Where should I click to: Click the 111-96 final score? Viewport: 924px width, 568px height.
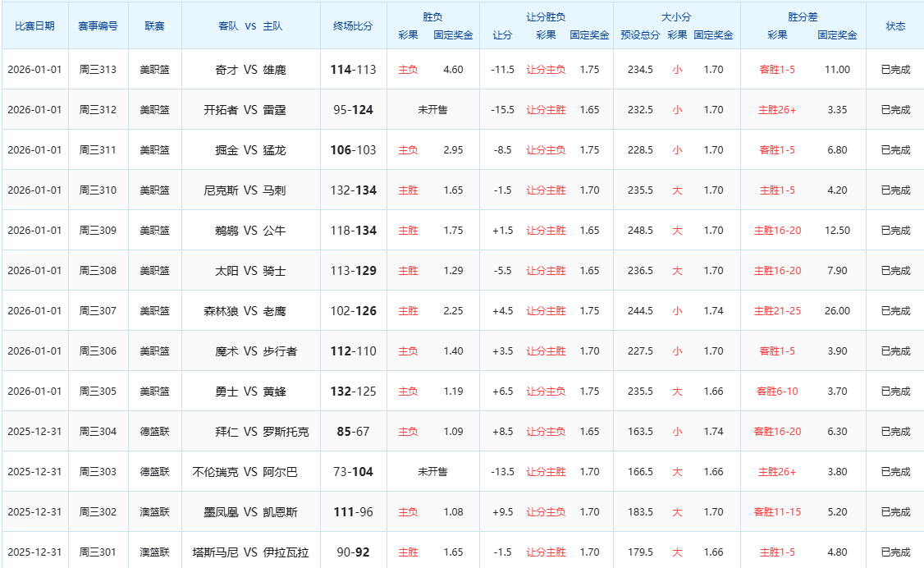(353, 512)
